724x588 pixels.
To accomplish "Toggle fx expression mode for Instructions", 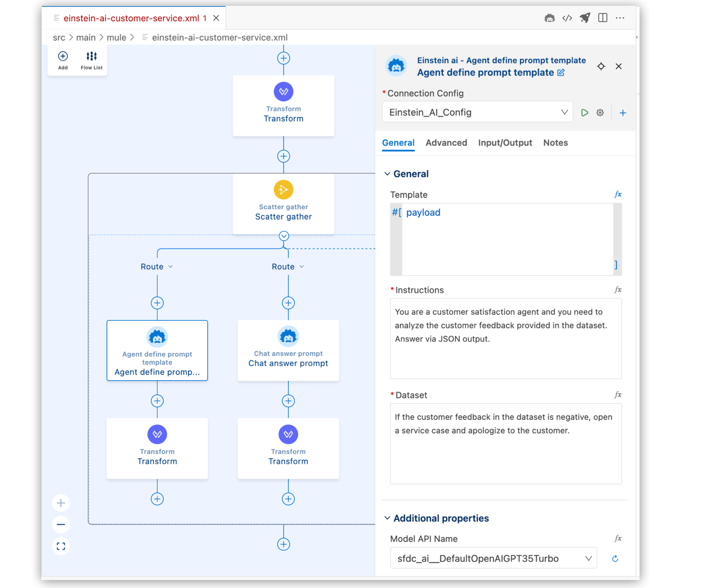I will coord(618,290).
